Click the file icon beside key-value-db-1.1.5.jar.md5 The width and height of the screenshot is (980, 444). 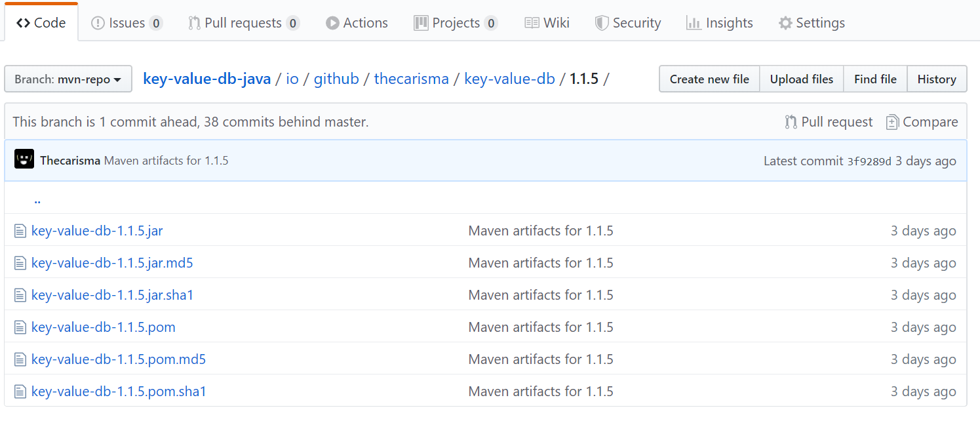20,263
